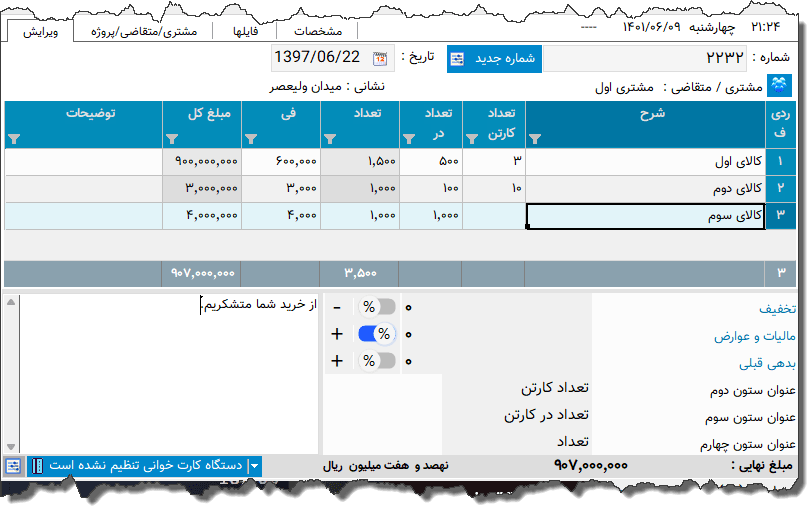The image size is (807, 506).
Task: Click the ۹۰۰,۰۰۰,۰۰۰ total cell
Action: click(202, 162)
